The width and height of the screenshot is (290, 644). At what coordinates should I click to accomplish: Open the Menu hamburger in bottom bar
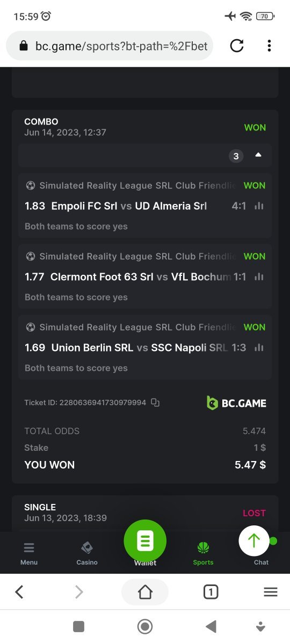[x=29, y=553]
